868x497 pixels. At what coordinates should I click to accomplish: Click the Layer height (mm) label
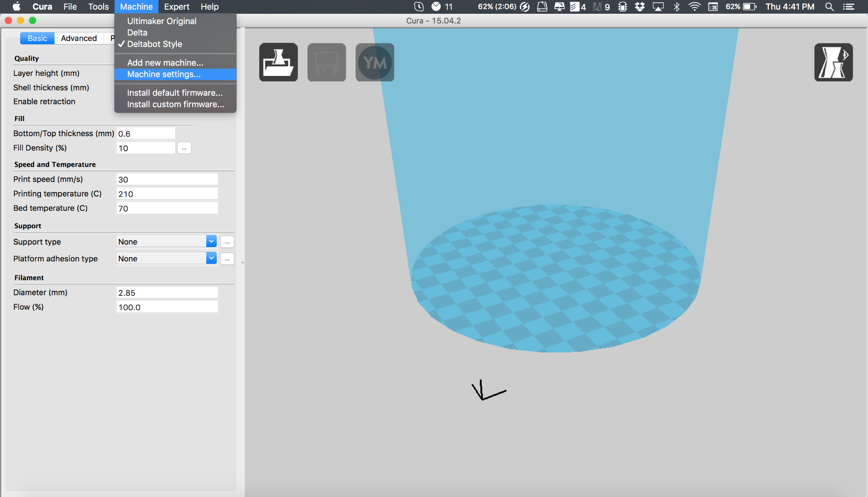tap(47, 73)
